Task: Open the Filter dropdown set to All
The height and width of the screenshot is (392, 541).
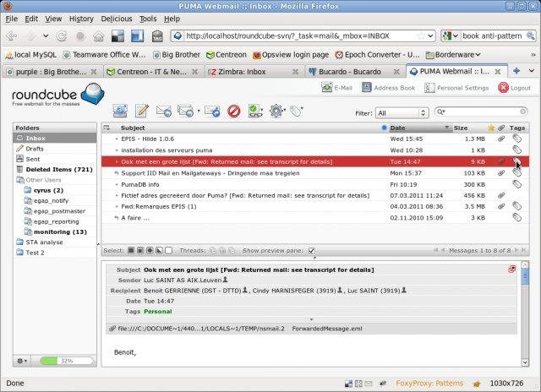Action: (x=402, y=113)
